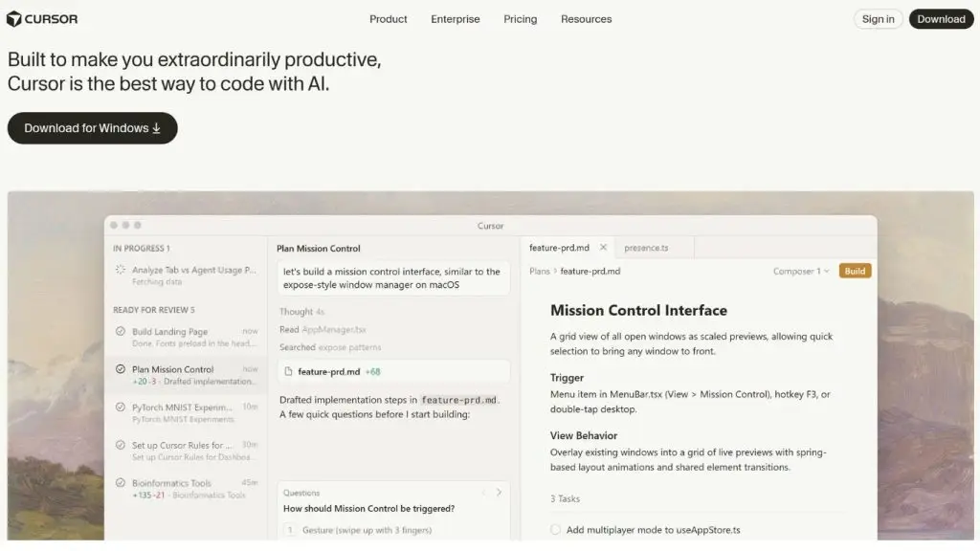
Task: Click the check icon beside Plan Mission Control
Action: (x=120, y=369)
